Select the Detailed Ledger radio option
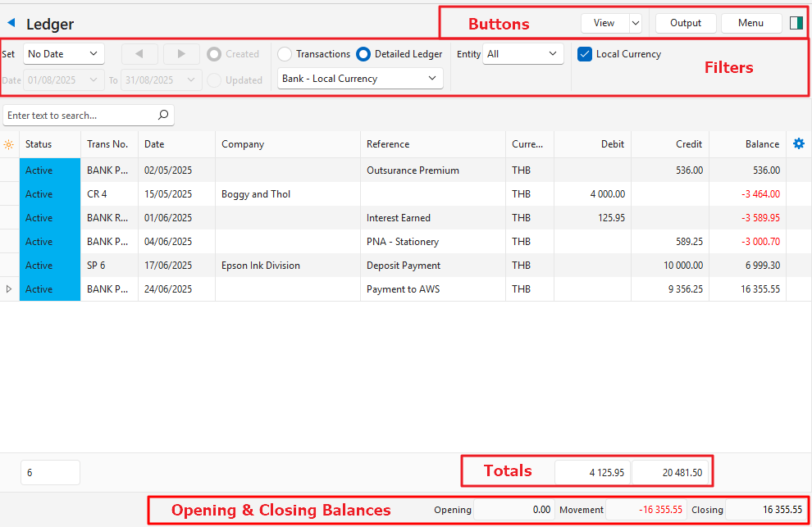 (x=363, y=54)
